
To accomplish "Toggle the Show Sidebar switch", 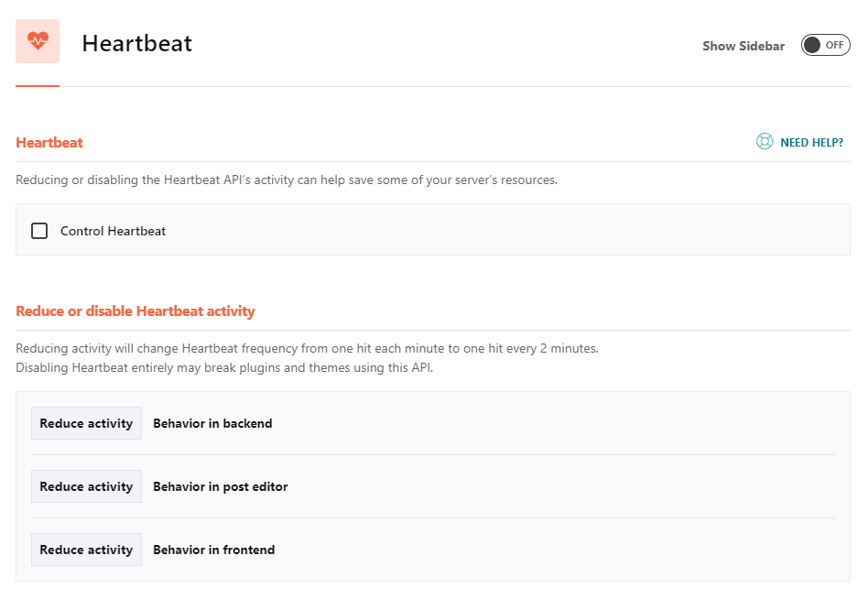I will (825, 45).
